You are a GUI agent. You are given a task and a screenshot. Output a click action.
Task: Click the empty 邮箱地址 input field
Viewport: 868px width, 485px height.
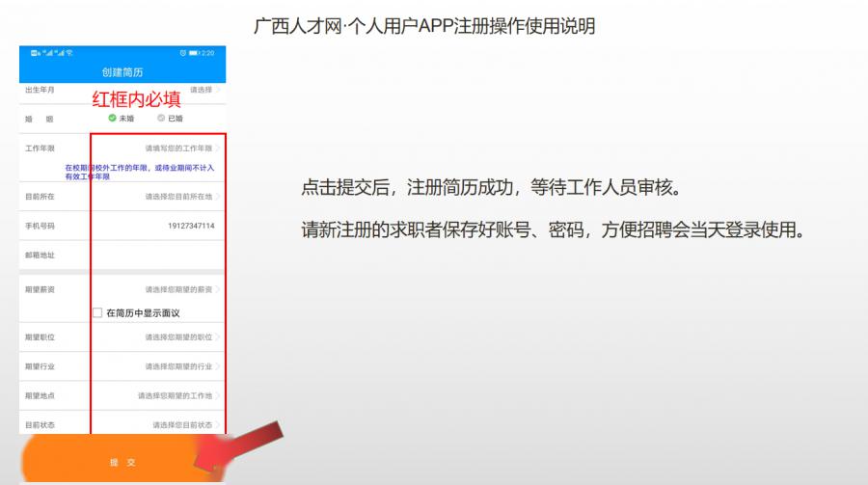click(x=158, y=256)
